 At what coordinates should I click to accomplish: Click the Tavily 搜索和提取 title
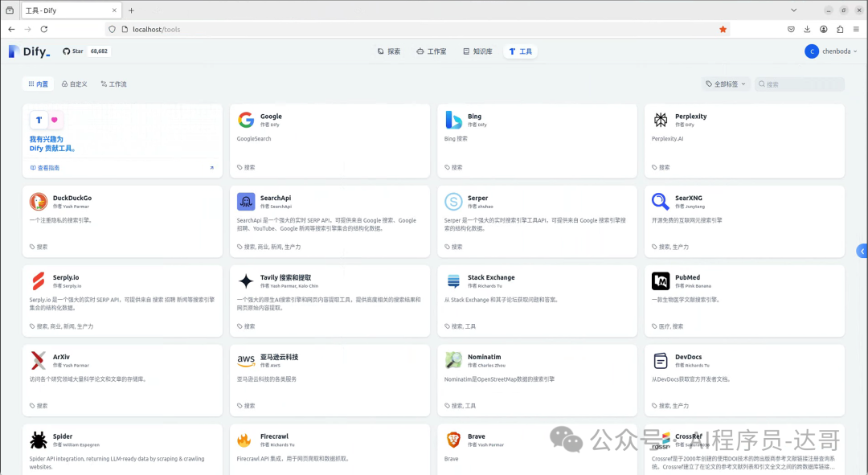click(x=285, y=277)
